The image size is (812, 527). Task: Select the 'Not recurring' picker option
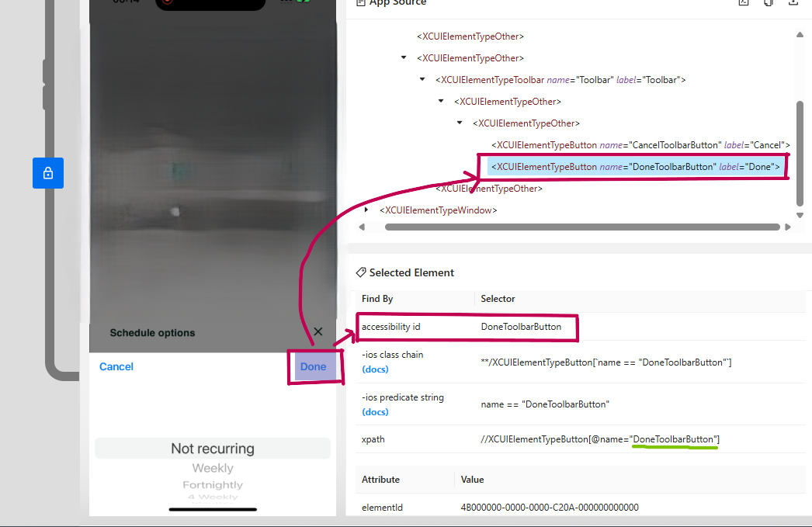pyautogui.click(x=213, y=449)
